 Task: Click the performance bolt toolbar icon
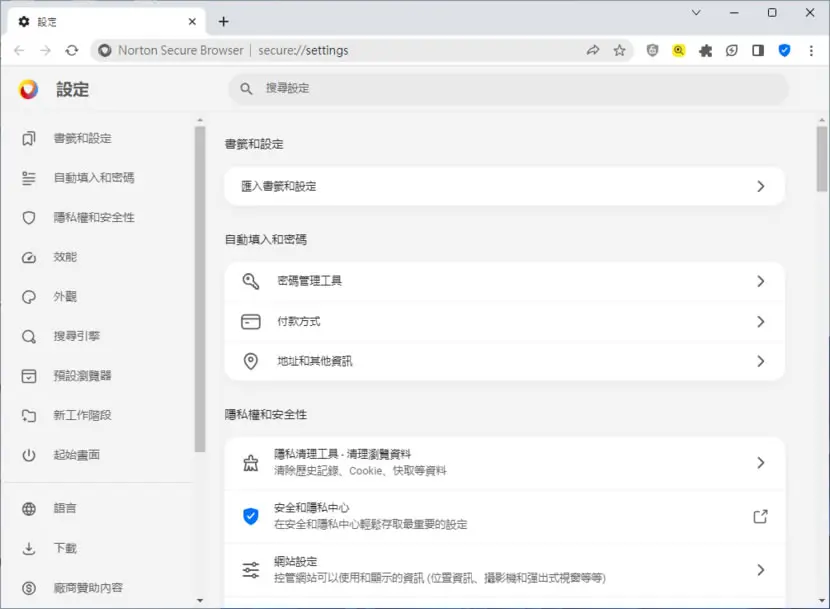732,50
